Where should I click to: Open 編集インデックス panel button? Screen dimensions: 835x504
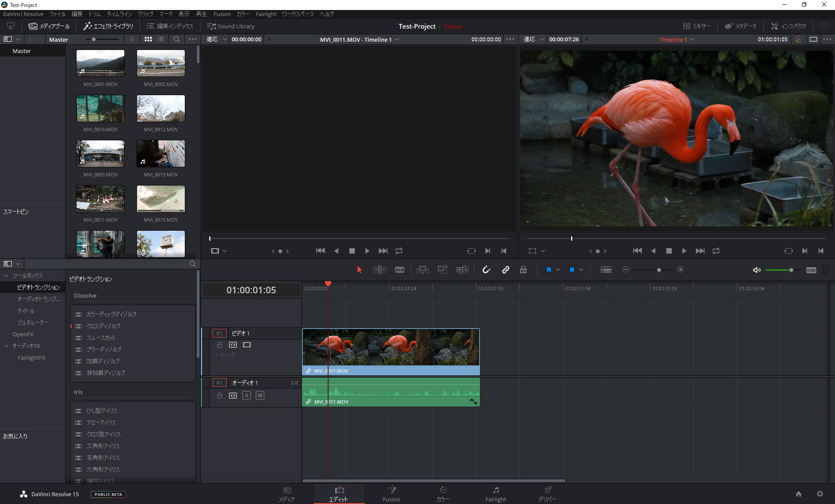[170, 26]
